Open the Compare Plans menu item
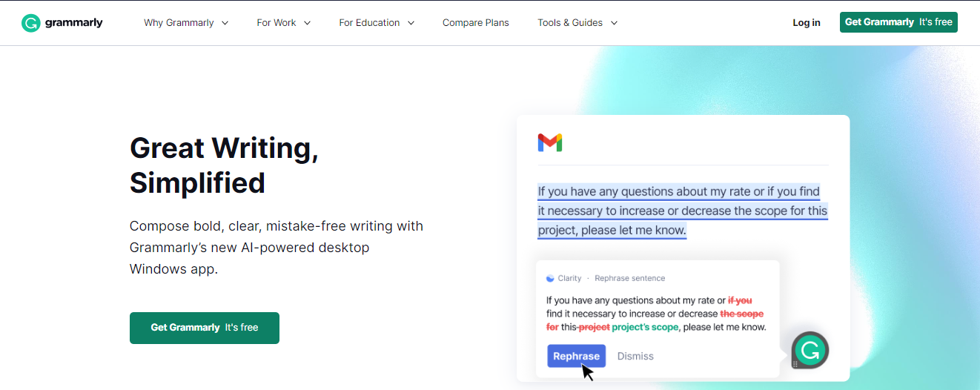The height and width of the screenshot is (390, 980). coord(476,23)
